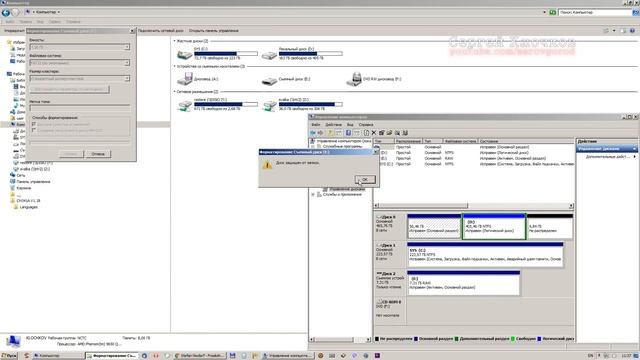
Task: Click OK in the write-protected disk warning
Action: coord(365,179)
